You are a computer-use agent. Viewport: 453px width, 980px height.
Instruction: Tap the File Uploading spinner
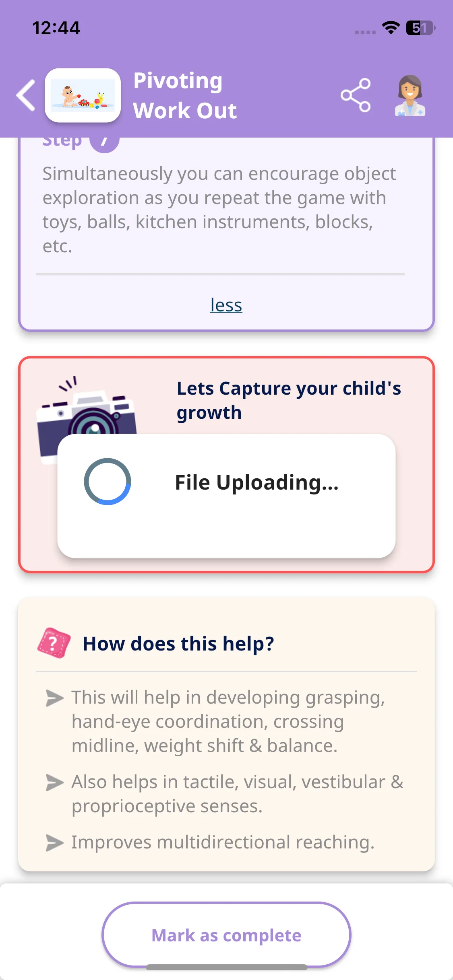pos(108,482)
